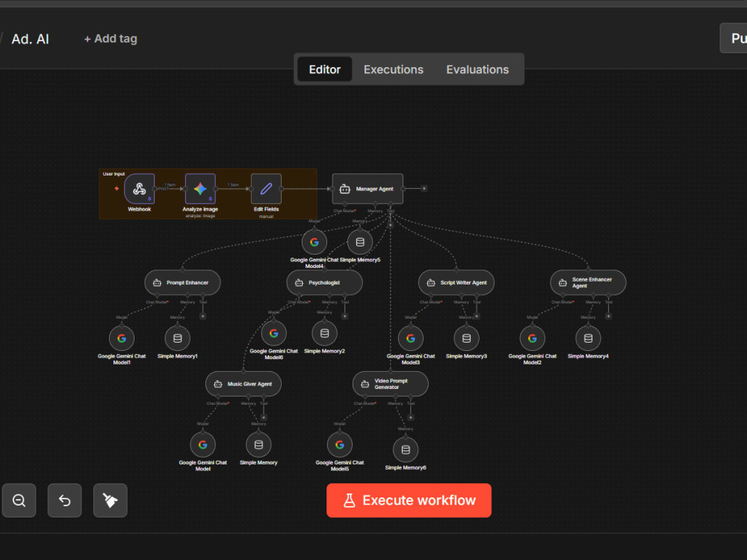Click the User Input sticky note label

tap(114, 174)
